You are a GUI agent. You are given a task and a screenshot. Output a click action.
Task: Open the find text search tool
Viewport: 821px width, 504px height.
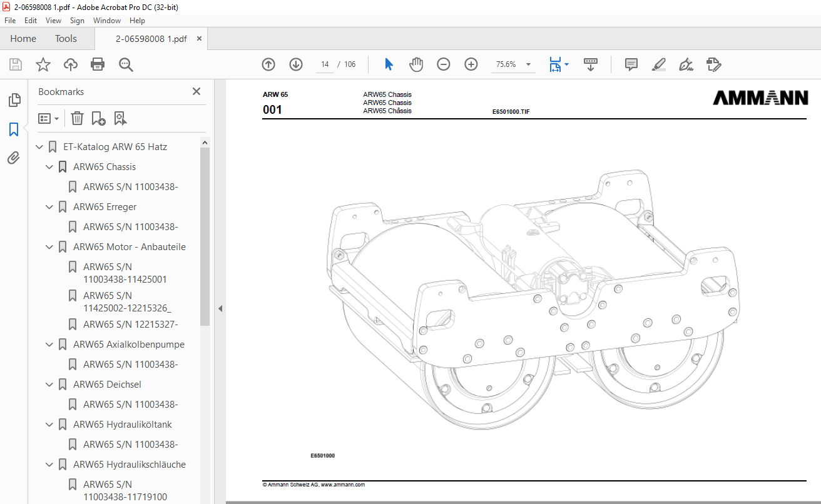tap(126, 64)
